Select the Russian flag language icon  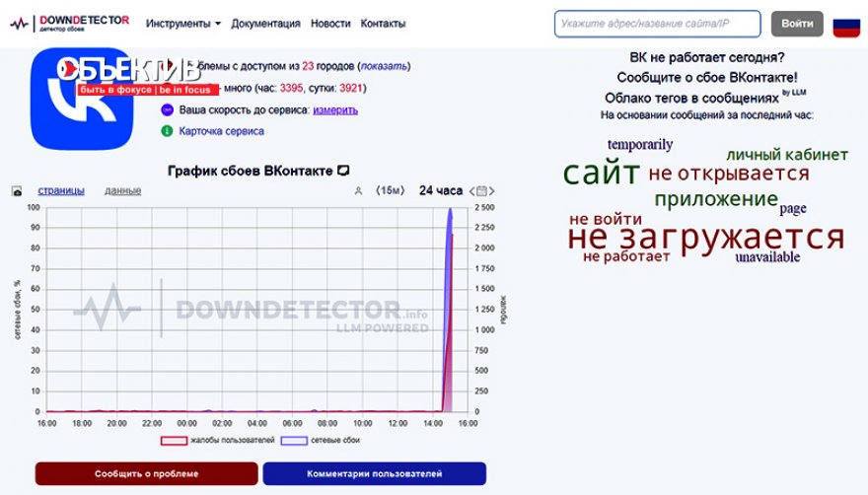click(846, 25)
